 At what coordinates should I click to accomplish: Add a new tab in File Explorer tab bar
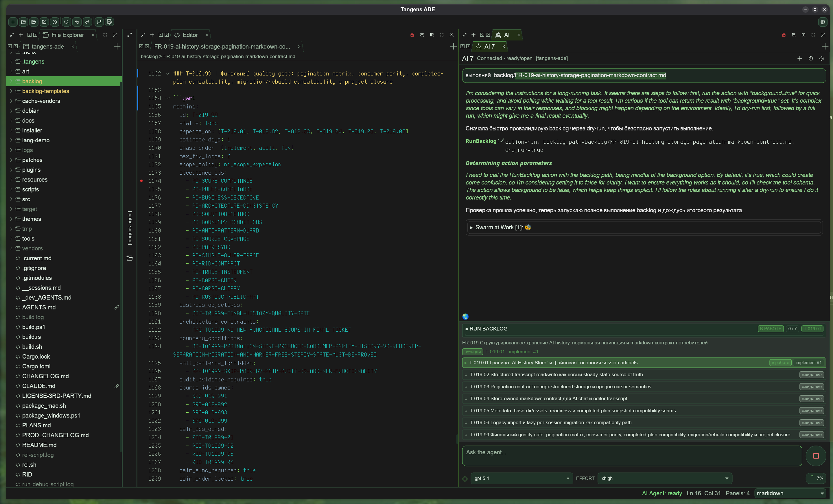117,46
